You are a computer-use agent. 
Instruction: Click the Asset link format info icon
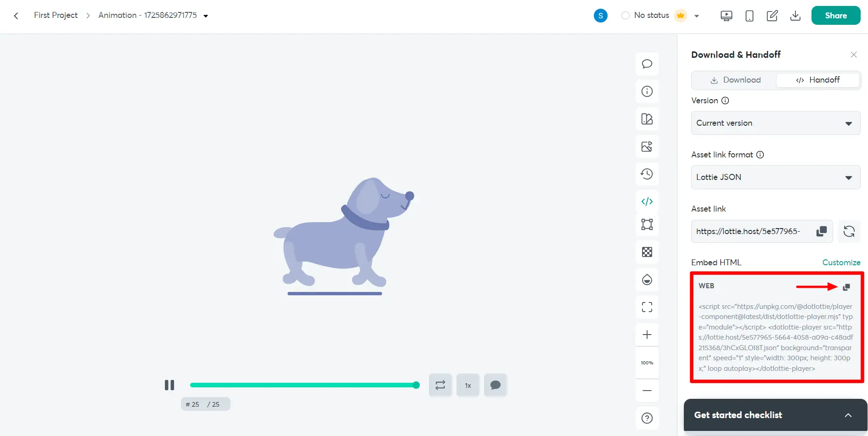tap(760, 155)
